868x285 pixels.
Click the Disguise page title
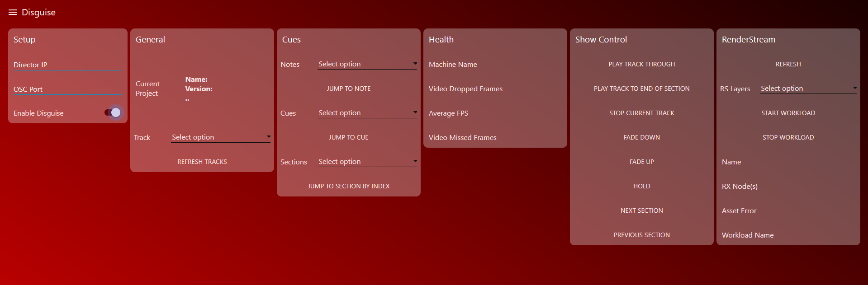pos(38,12)
